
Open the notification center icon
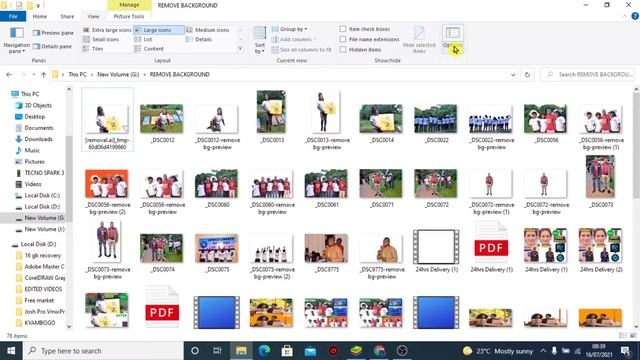tap(625, 351)
